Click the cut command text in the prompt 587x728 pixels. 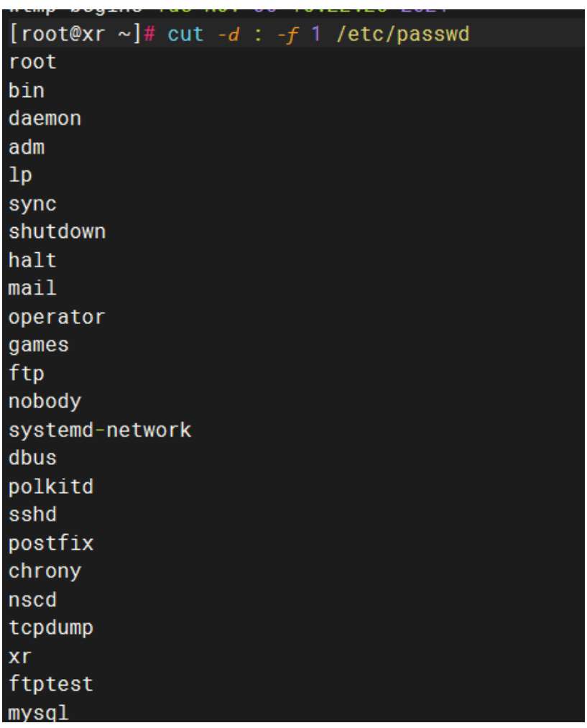tap(185, 34)
